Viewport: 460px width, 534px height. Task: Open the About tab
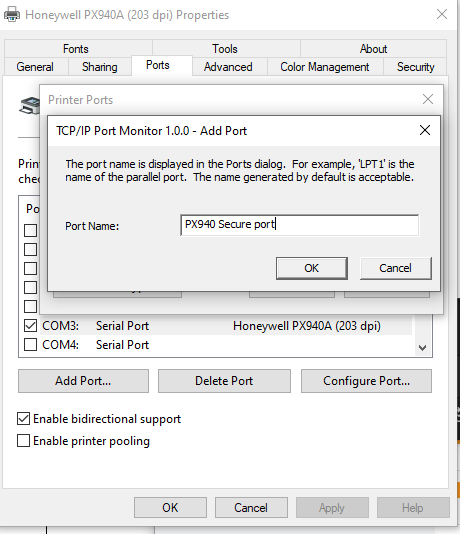pos(374,49)
